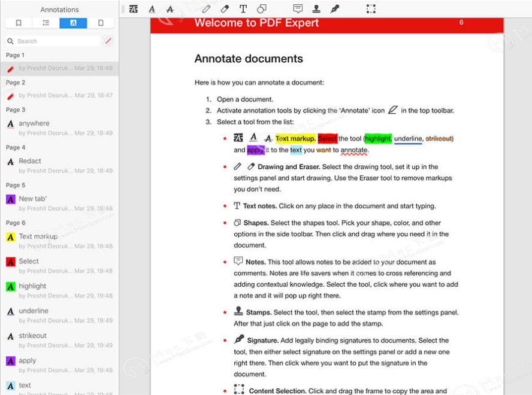Switch to the Annotations sidebar tab
Viewport: 532px width, 395px height.
(73, 23)
